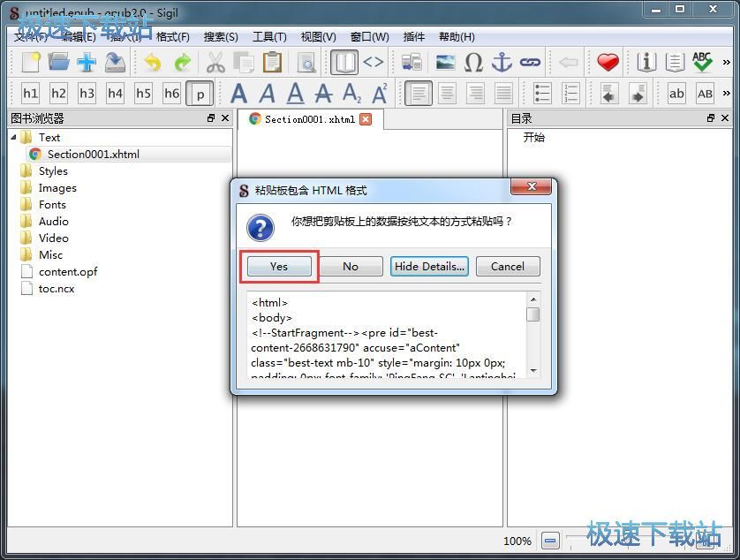
Task: Close the Section0001.xhtml tab
Action: (366, 119)
